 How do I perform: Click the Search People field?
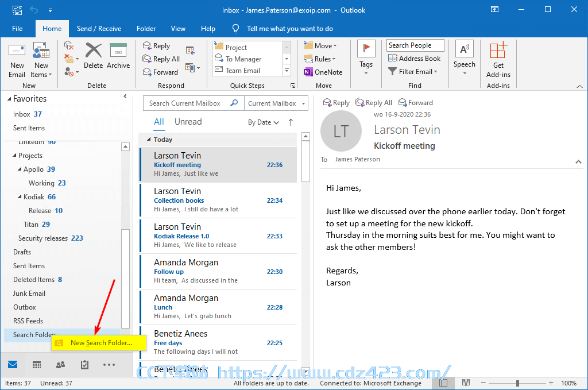(415, 45)
